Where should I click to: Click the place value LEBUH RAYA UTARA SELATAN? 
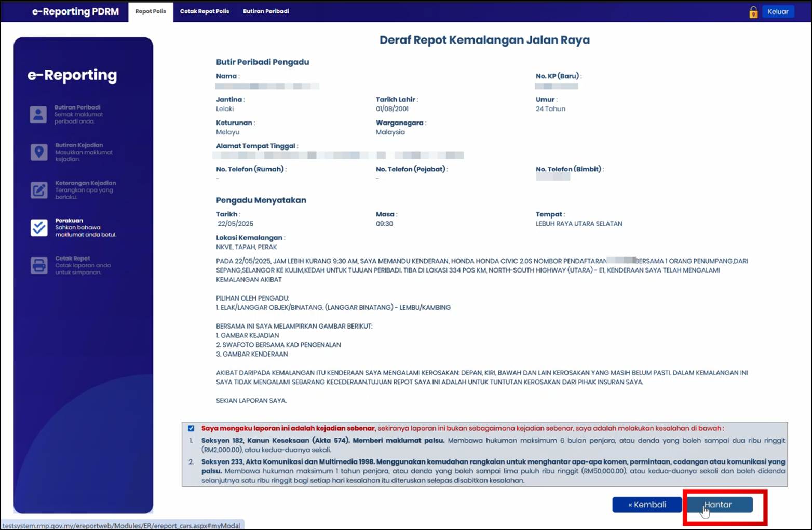(579, 224)
